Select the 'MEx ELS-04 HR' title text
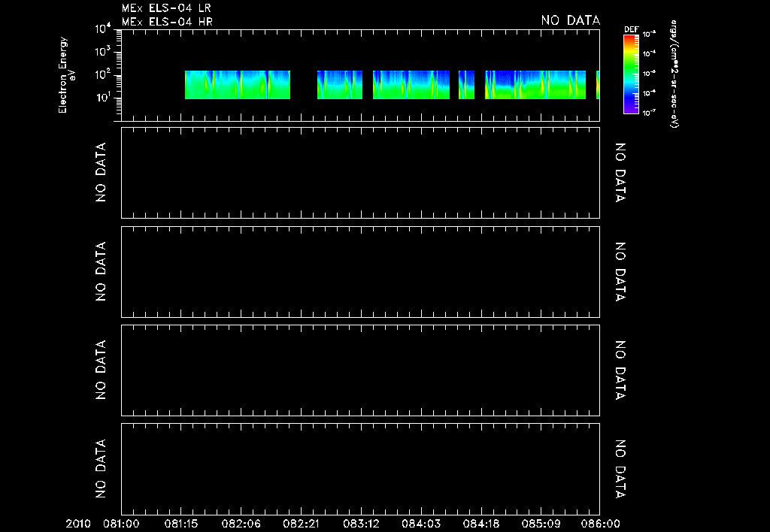The width and height of the screenshot is (770, 532). [x=167, y=22]
